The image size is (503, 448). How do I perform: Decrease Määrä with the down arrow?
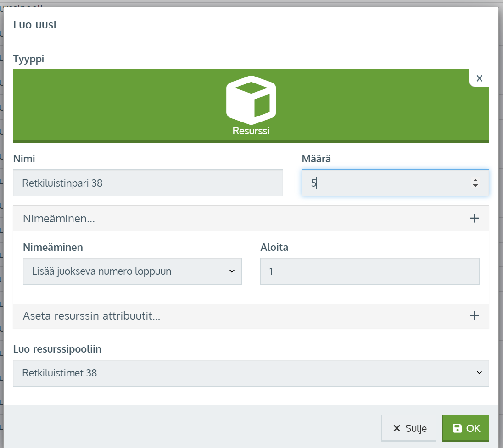475,186
